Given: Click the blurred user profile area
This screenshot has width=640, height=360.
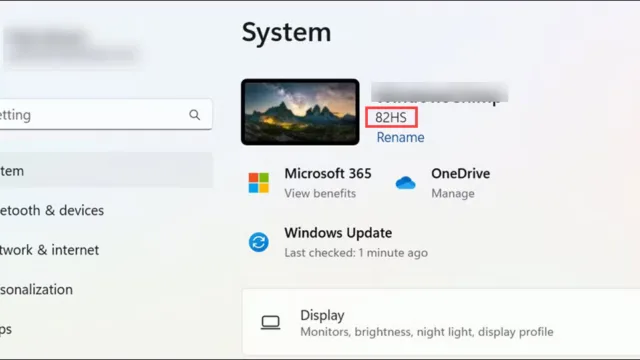Looking at the screenshot, I should [73, 46].
